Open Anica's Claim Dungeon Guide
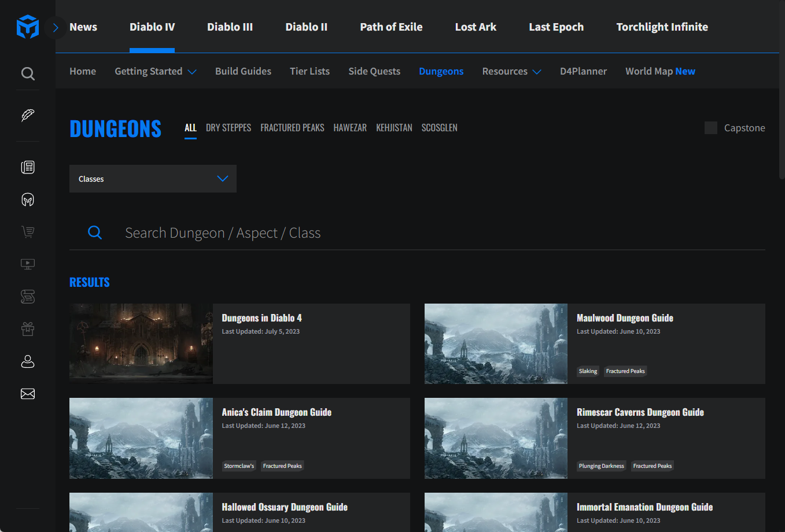The height and width of the screenshot is (532, 785). 277,412
